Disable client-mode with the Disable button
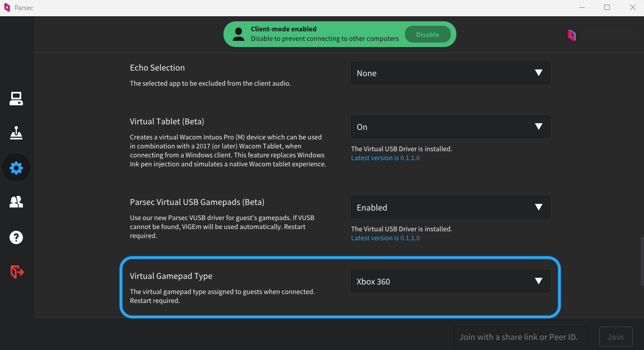Viewport: 644px width, 350px height. click(427, 35)
